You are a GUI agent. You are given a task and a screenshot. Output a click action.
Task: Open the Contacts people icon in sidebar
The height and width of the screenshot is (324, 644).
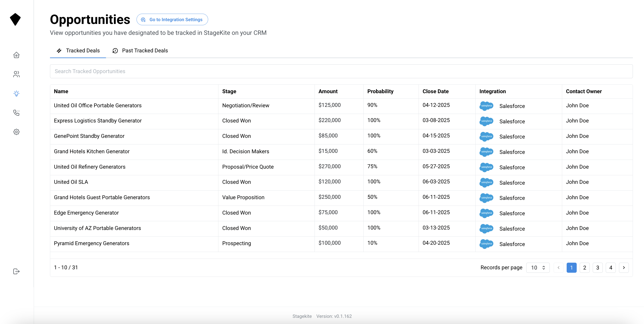pos(16,74)
